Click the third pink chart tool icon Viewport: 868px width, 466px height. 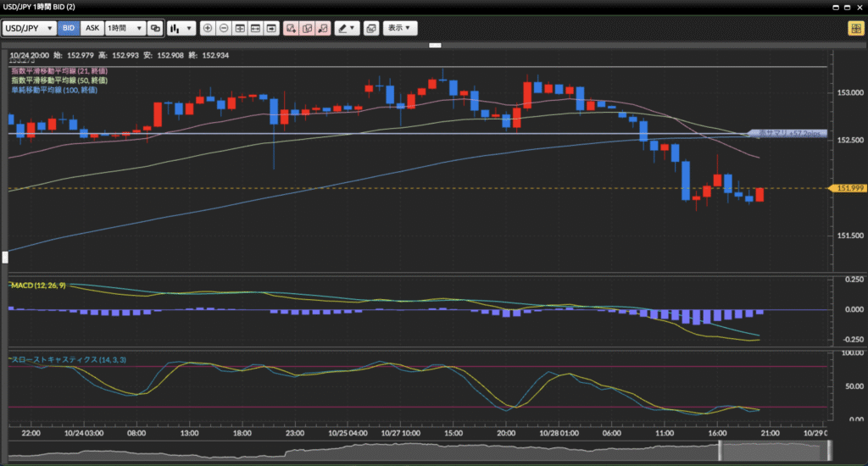pyautogui.click(x=321, y=28)
